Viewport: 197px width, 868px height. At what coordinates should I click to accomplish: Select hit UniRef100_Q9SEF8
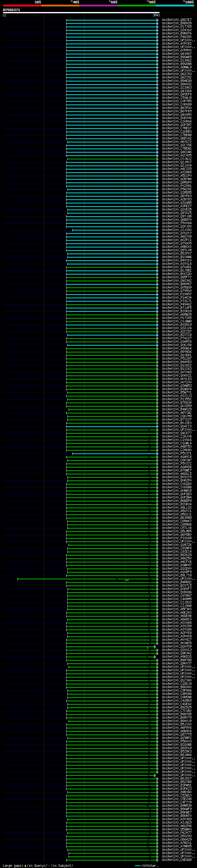click(177, 94)
